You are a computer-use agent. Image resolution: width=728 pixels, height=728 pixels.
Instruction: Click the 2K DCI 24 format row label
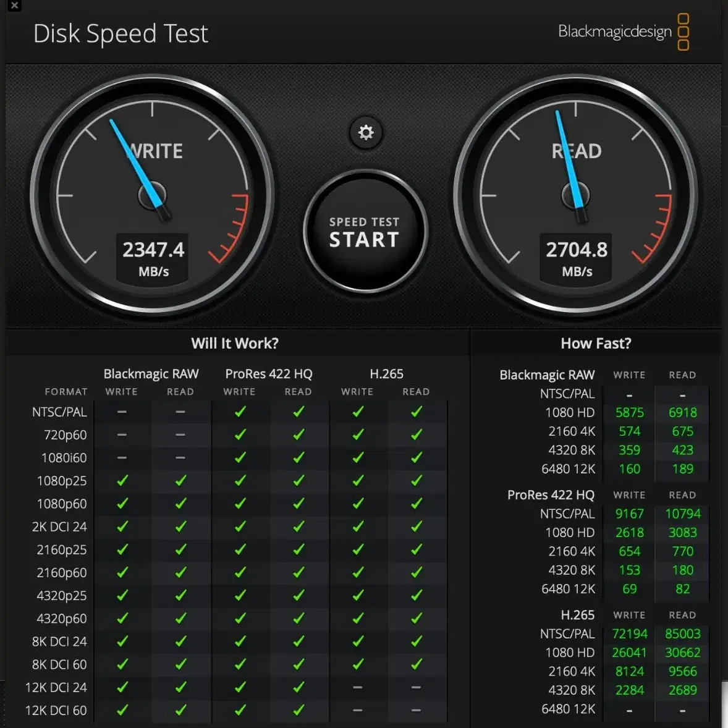tap(59, 527)
